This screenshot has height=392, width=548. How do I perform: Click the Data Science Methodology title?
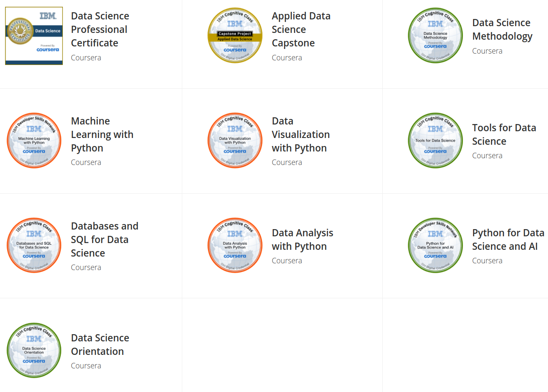502,29
